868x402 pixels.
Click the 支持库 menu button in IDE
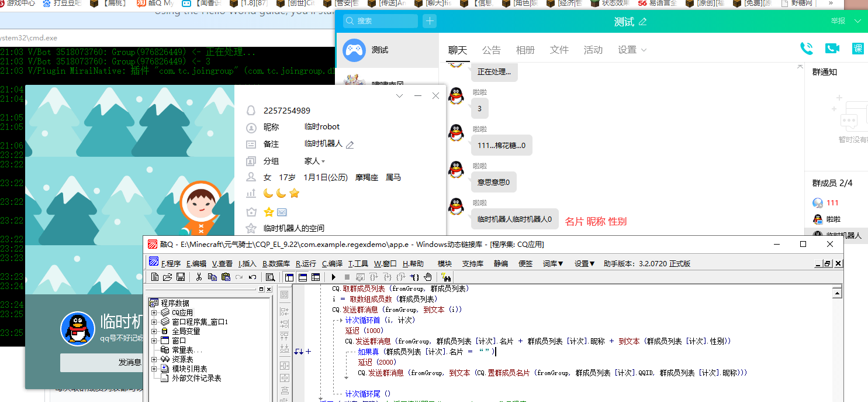473,263
